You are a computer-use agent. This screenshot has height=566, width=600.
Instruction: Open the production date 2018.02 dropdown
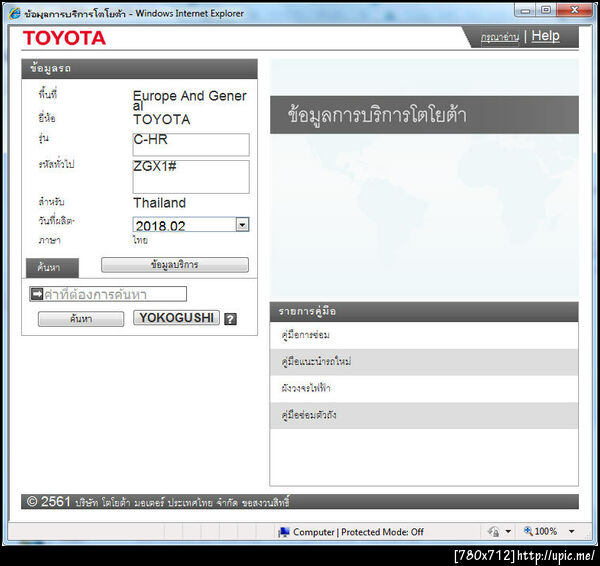click(242, 225)
